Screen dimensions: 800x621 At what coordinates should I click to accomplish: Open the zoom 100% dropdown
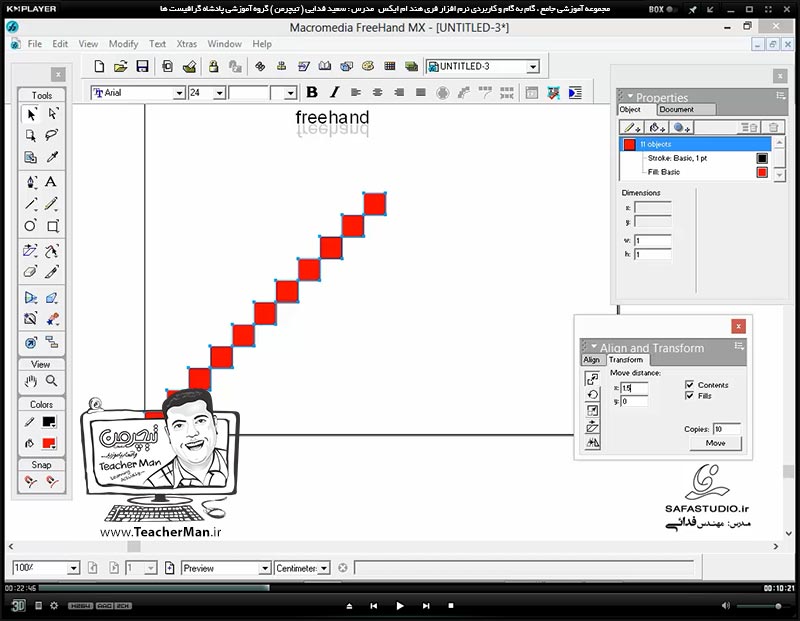pos(73,568)
